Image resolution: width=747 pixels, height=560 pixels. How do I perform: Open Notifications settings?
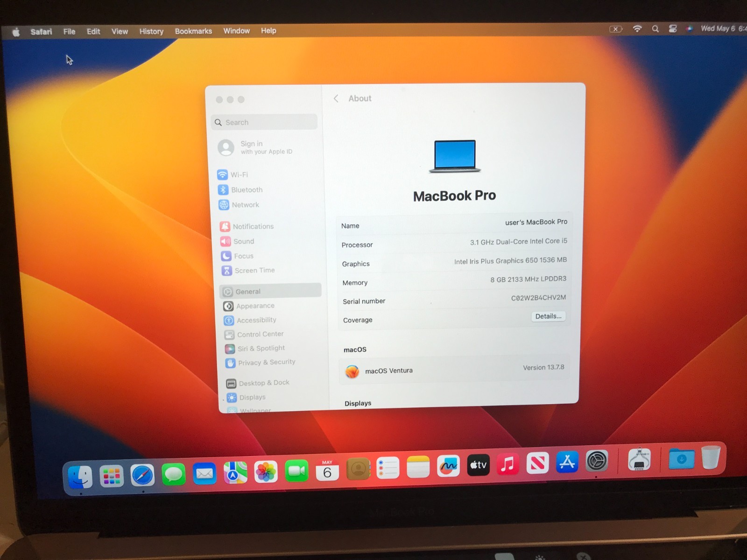[247, 226]
